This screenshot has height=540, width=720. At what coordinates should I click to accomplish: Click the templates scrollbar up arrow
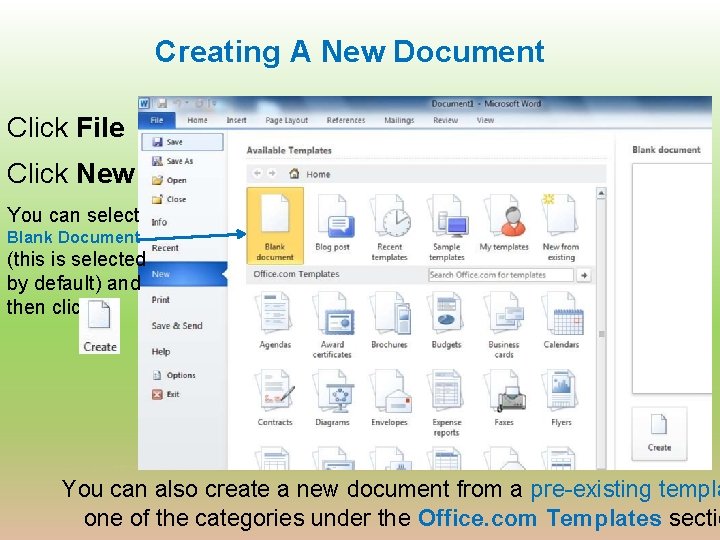[x=601, y=193]
